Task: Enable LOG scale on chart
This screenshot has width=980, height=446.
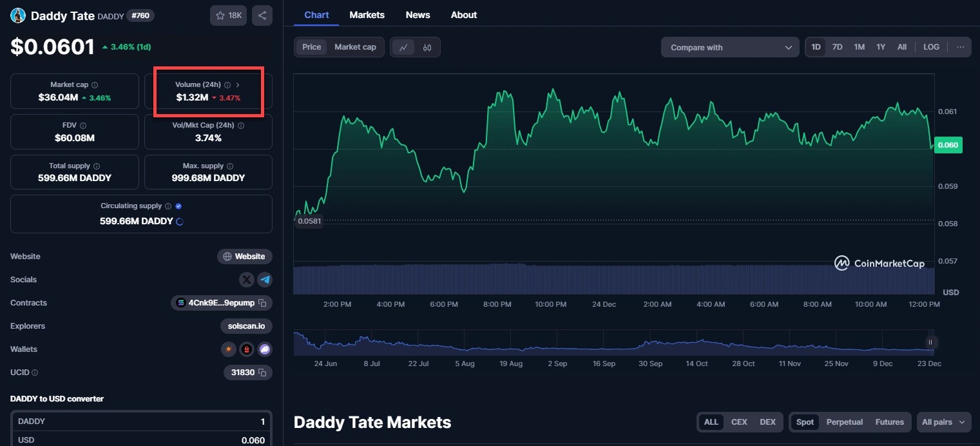Action: point(931,47)
